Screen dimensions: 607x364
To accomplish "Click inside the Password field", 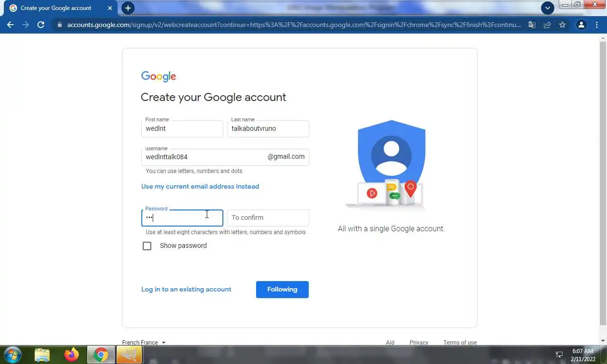I will 182,218.
